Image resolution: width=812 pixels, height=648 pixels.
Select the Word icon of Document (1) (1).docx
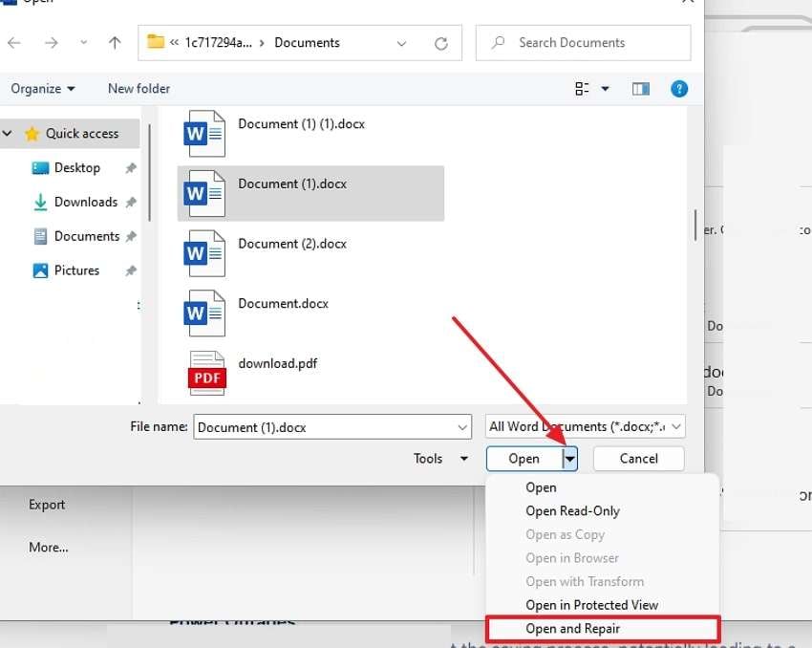coord(204,134)
